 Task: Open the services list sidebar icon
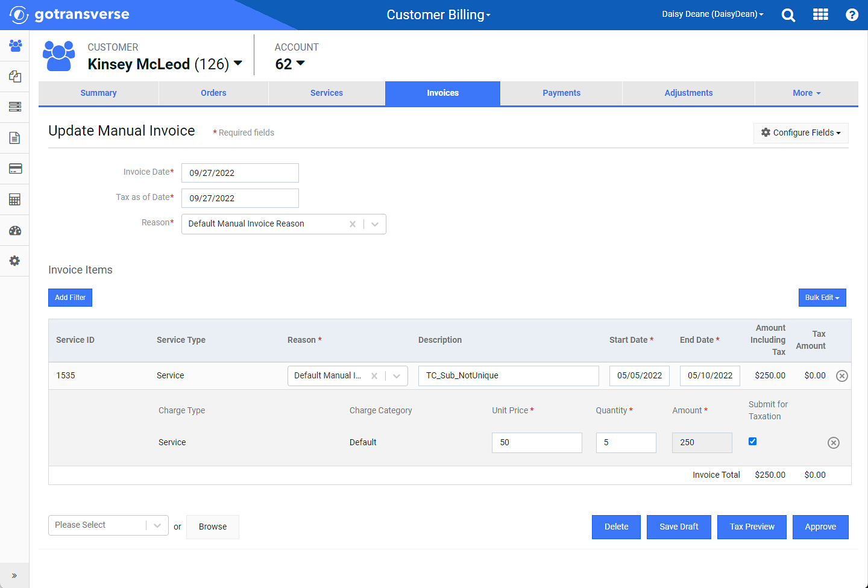(15, 107)
